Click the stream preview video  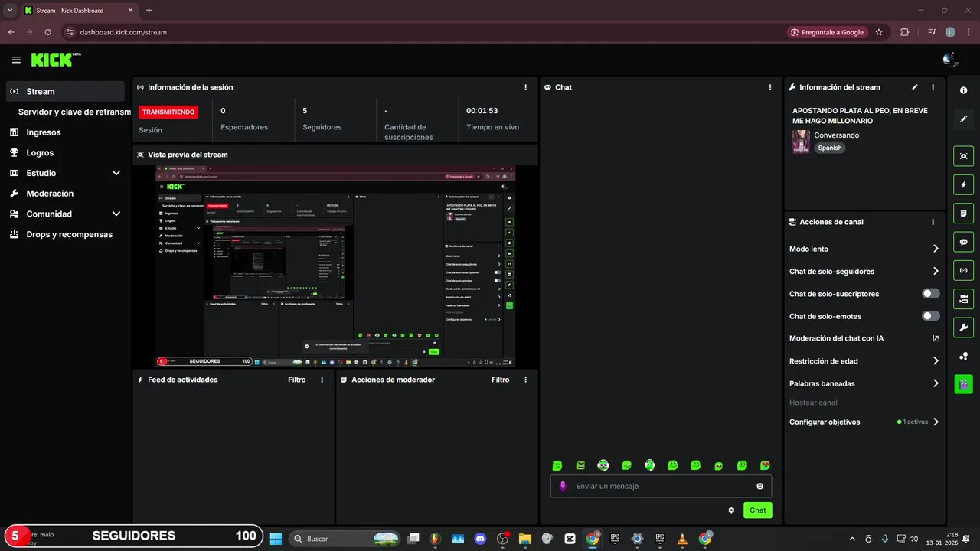click(335, 266)
